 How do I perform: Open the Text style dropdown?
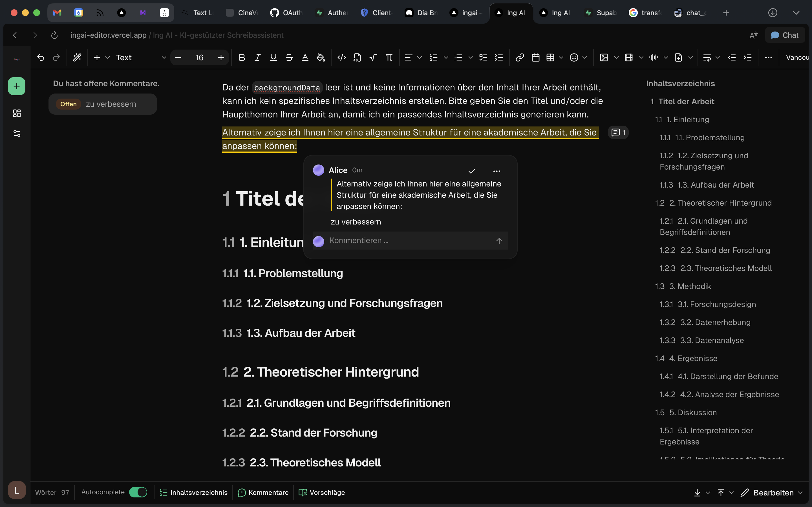point(141,58)
